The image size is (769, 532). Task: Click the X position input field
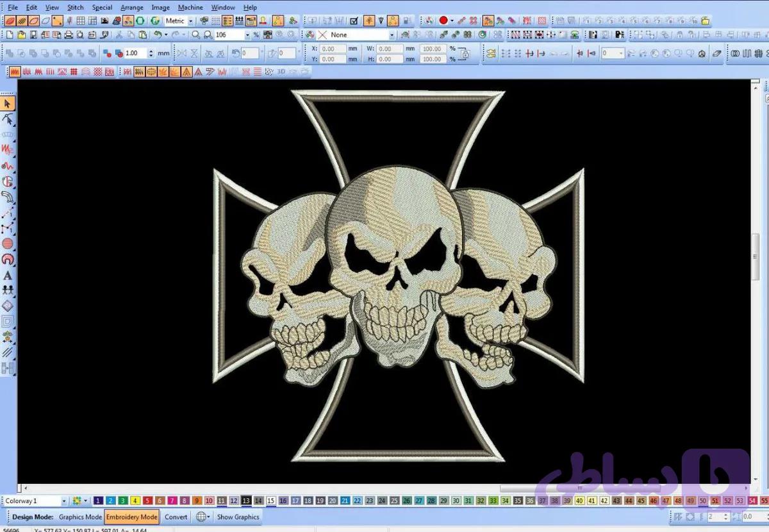pos(333,48)
